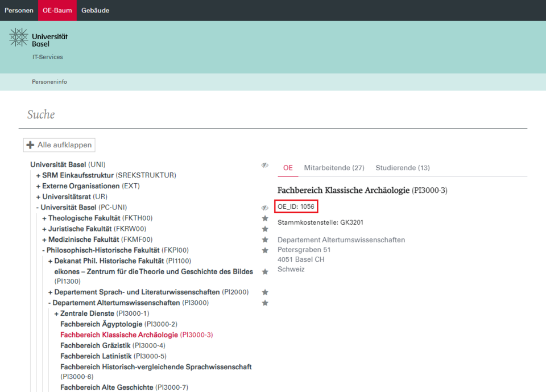Select eikones Zentrum tree entry
The image size is (546, 392).
(x=154, y=277)
